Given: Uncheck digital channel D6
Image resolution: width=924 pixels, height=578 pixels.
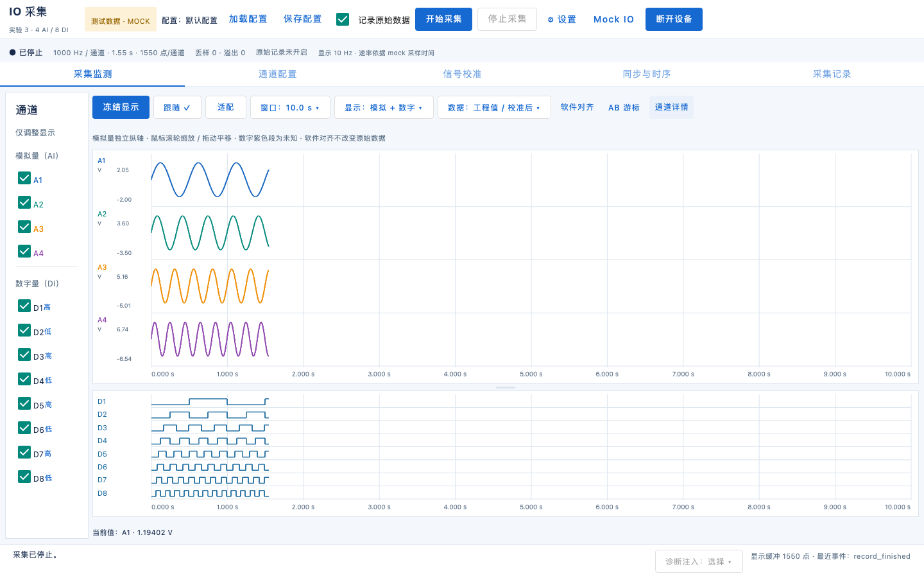Looking at the screenshot, I should click(24, 428).
